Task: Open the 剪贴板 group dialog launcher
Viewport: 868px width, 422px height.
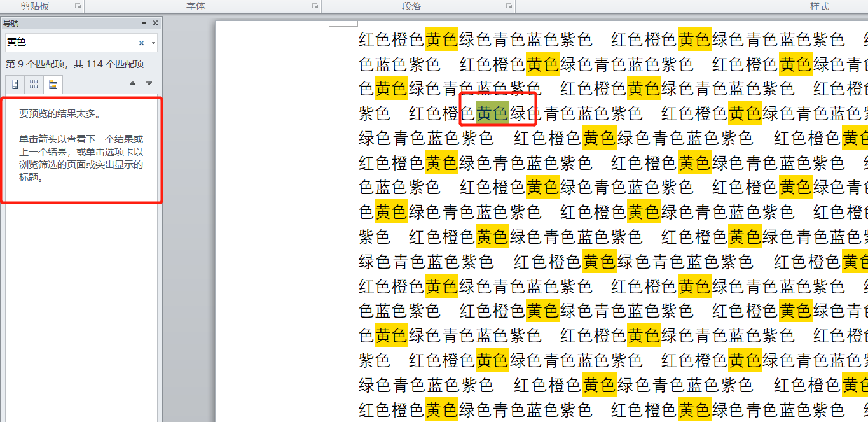Action: pos(78,6)
